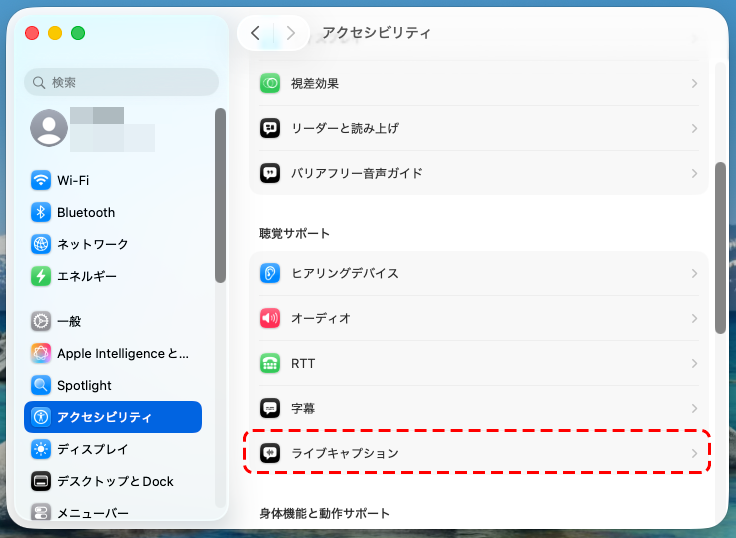Expand the RTT row chevron
The width and height of the screenshot is (736, 538).
coord(694,363)
